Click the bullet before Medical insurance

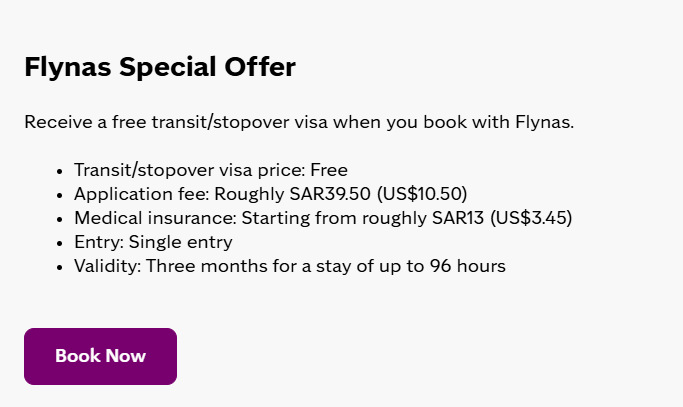pyautogui.click(x=60, y=219)
